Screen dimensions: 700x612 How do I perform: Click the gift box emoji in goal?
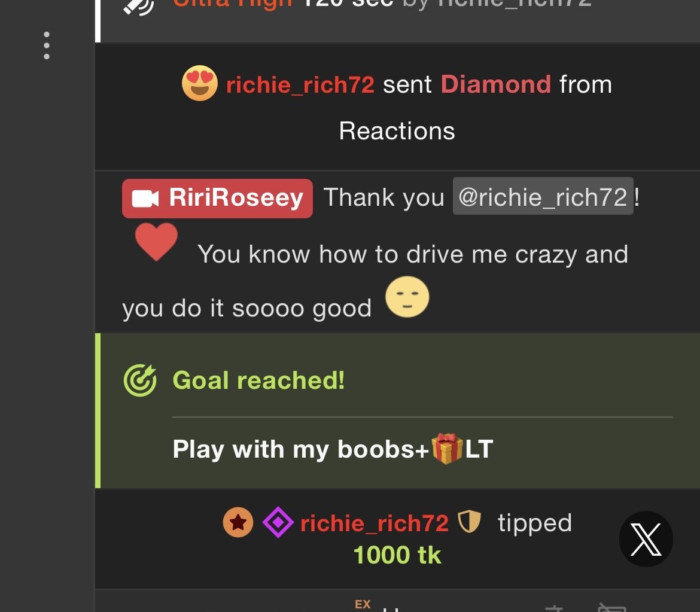447,449
